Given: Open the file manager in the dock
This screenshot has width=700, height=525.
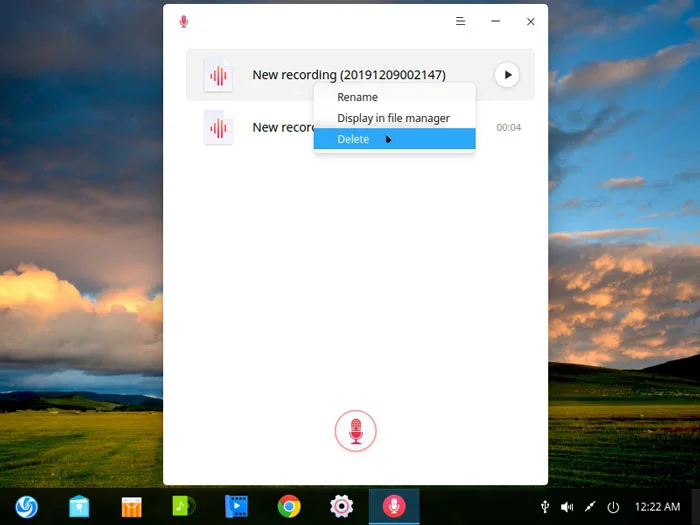Looking at the screenshot, I should pos(79,507).
